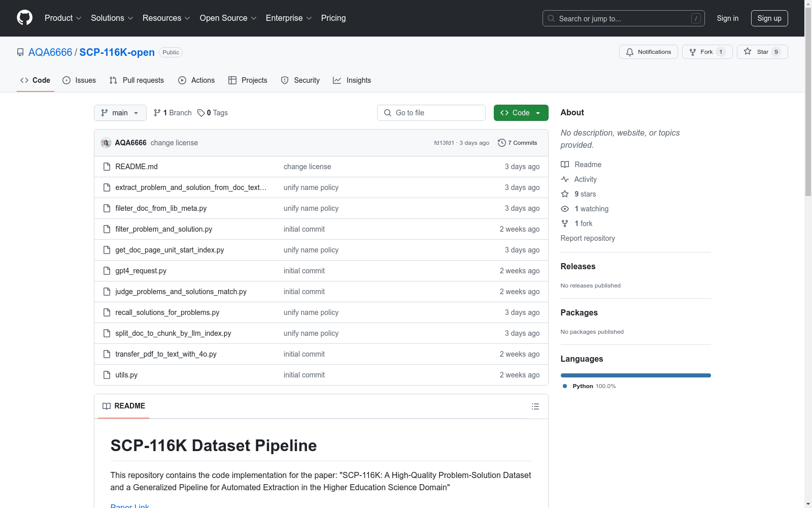Click the file icon beside recall_solutions_for_problems.py
The width and height of the screenshot is (812, 508).
coord(107,312)
